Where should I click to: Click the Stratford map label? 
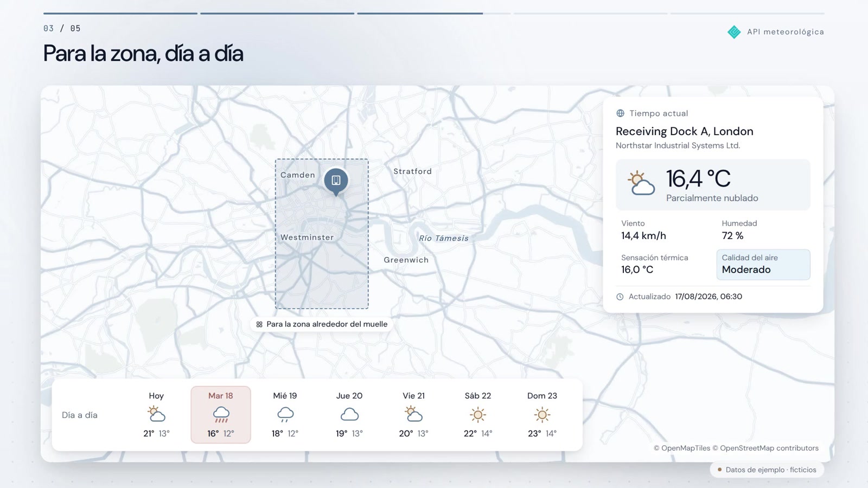pos(413,171)
